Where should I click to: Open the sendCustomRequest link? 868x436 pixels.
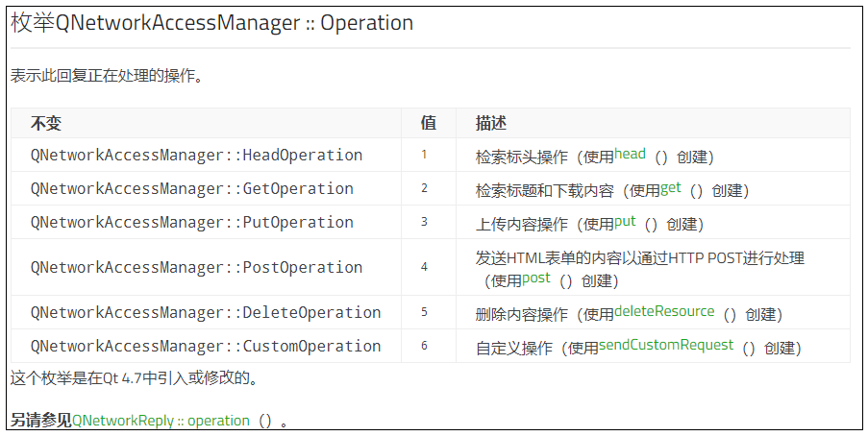(x=666, y=346)
